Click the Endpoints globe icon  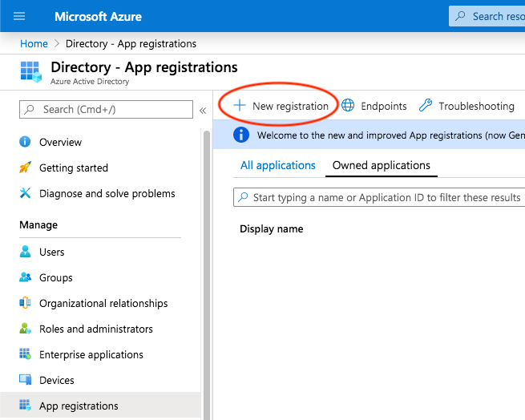(348, 106)
